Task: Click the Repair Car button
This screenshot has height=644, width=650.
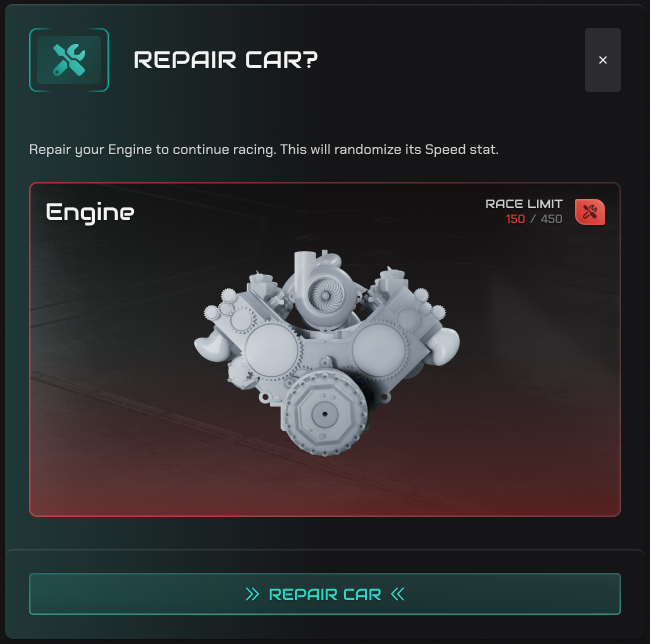Action: 325,594
